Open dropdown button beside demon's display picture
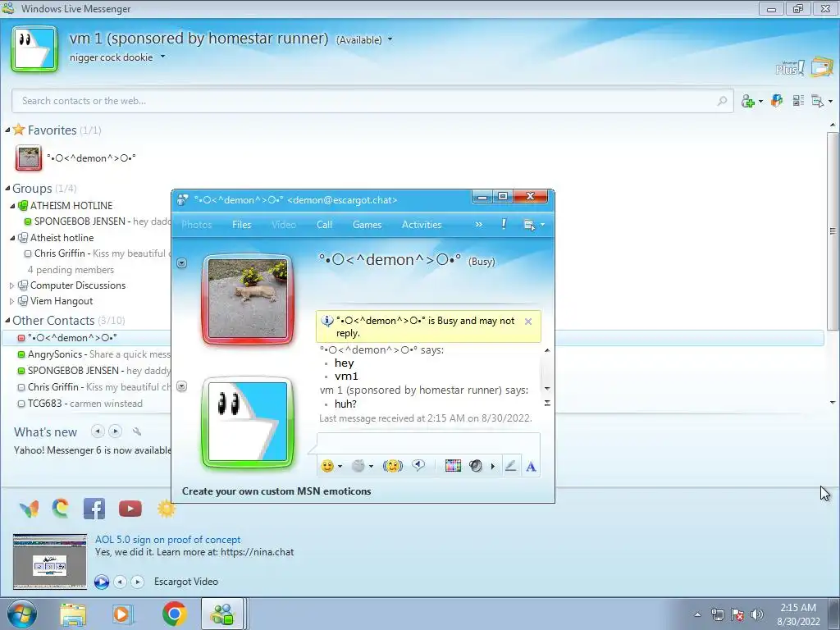The width and height of the screenshot is (840, 630). (x=181, y=263)
